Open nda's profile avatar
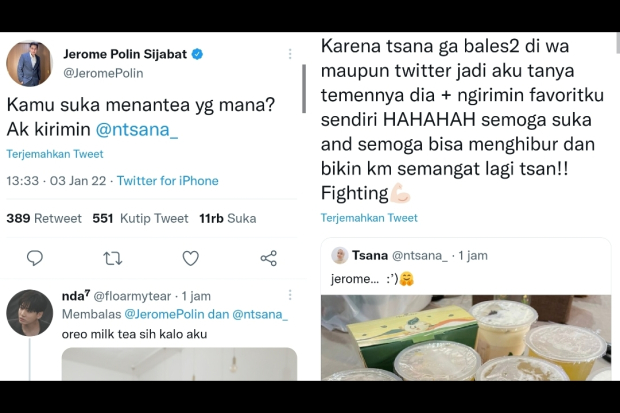Image resolution: width=620 pixels, height=413 pixels. [29, 312]
